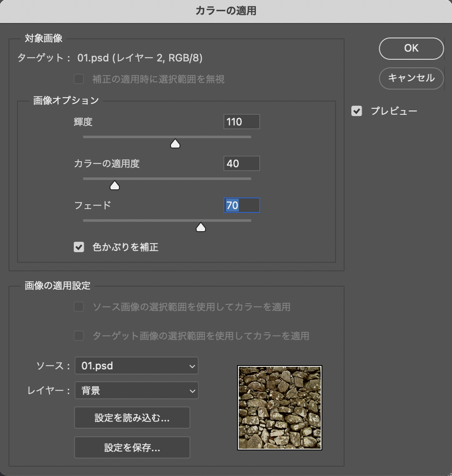Enable 補正の適用時に選択範囲を無視 checkbox
Screen dimensions: 452x476
pyautogui.click(x=79, y=79)
